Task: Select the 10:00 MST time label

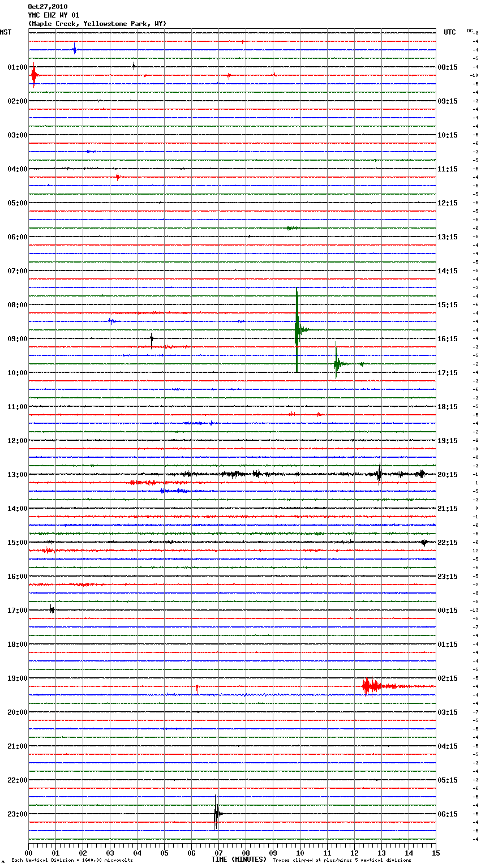Action: point(18,373)
